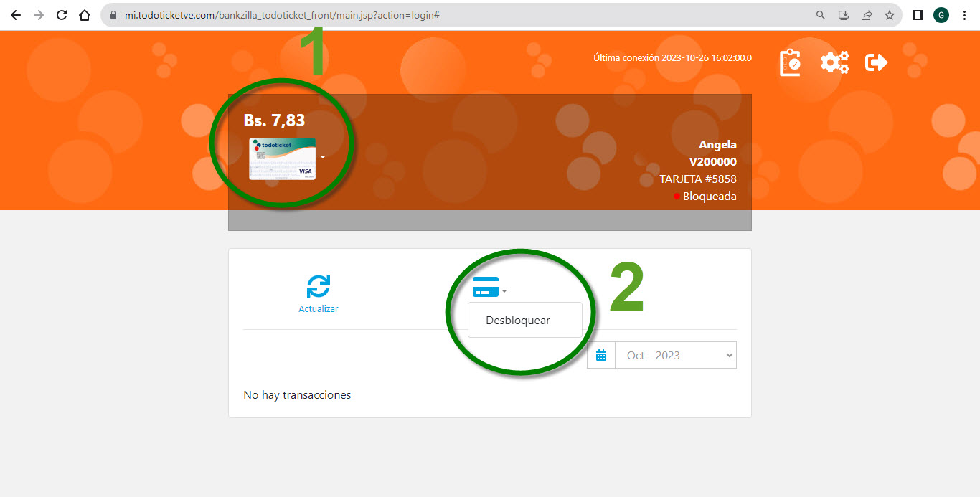Open settings with the gears icon
This screenshot has height=497, width=980.
pyautogui.click(x=834, y=63)
